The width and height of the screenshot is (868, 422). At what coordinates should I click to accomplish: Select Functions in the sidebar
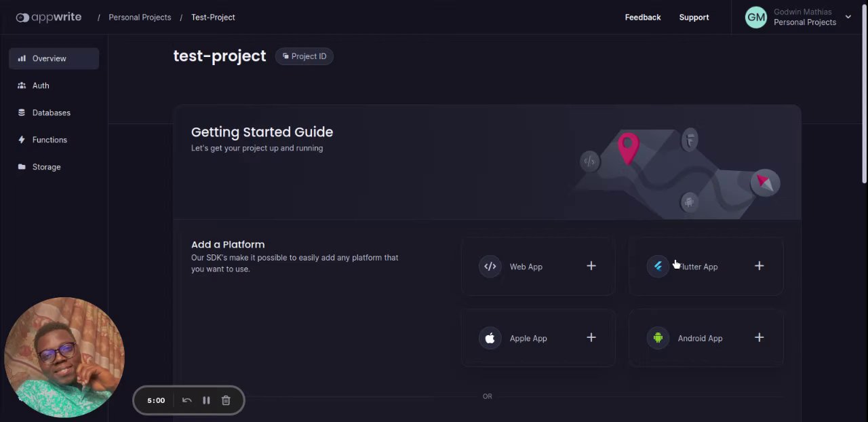(54, 140)
